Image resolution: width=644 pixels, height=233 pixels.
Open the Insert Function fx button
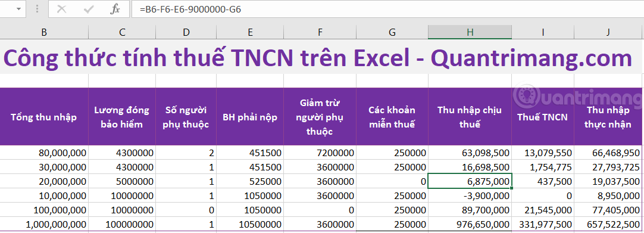[x=115, y=10]
